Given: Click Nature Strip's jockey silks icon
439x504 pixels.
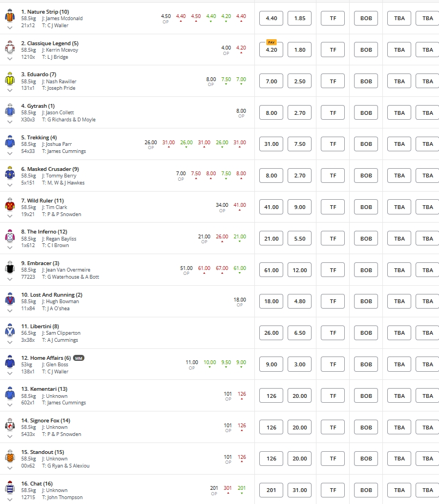Looking at the screenshot, I should coord(10,15).
